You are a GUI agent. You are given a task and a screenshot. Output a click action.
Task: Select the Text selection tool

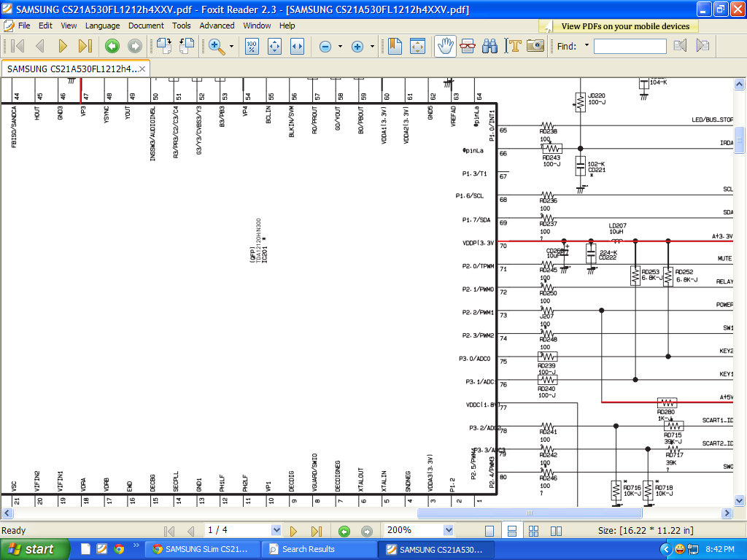click(x=513, y=46)
